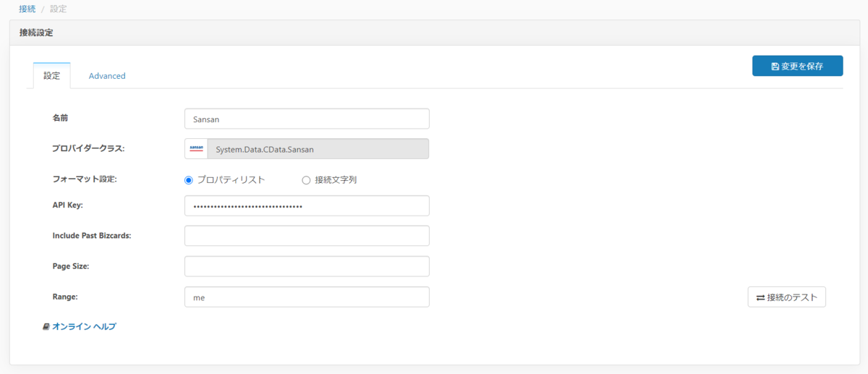Click the Range input field

pyautogui.click(x=307, y=297)
